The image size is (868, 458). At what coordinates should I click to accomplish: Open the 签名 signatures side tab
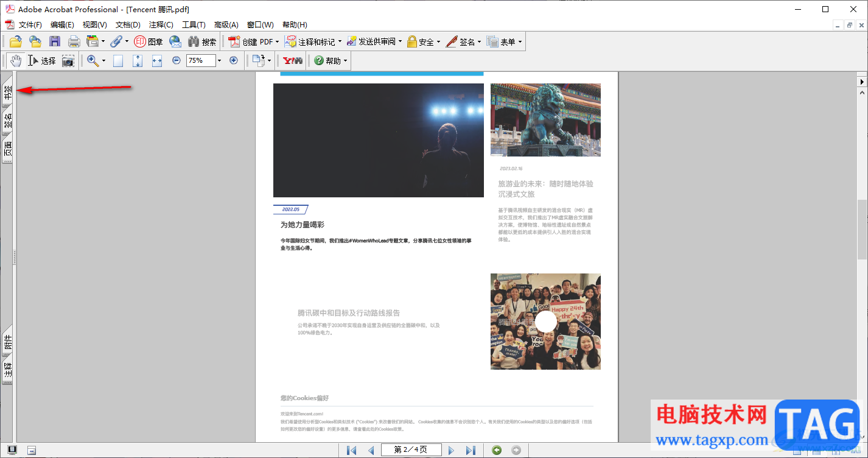pyautogui.click(x=7, y=121)
